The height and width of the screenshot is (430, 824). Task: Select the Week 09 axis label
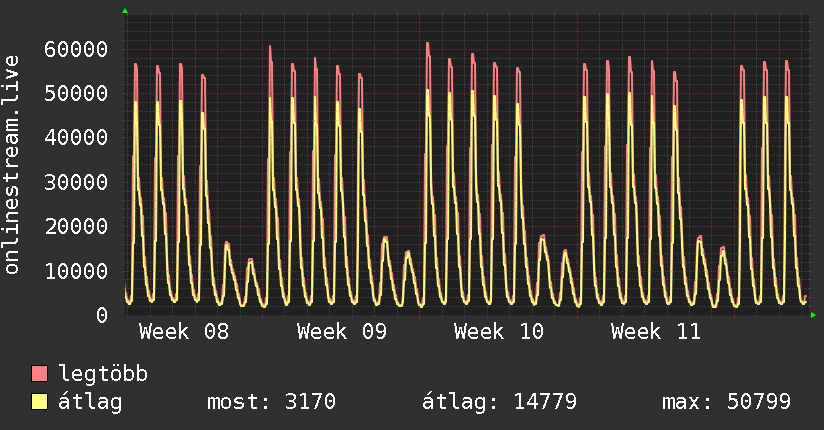click(341, 332)
